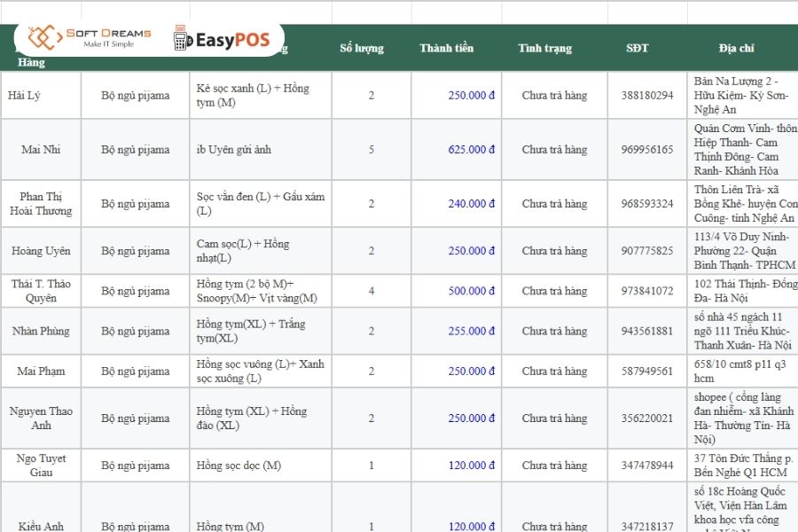Screen dimensions: 798x532
Task: Open the 625.000 đ amount for Mai Nhi
Action: pyautogui.click(x=472, y=149)
